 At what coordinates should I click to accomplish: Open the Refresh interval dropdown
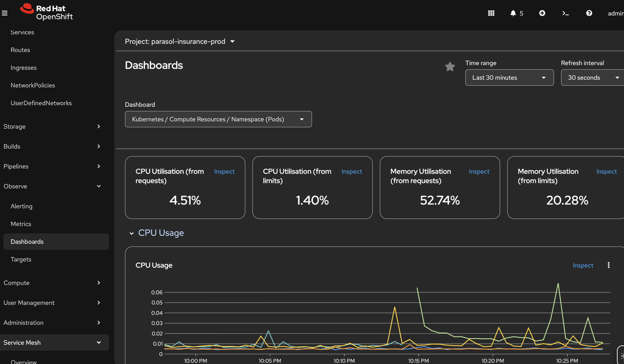(592, 77)
